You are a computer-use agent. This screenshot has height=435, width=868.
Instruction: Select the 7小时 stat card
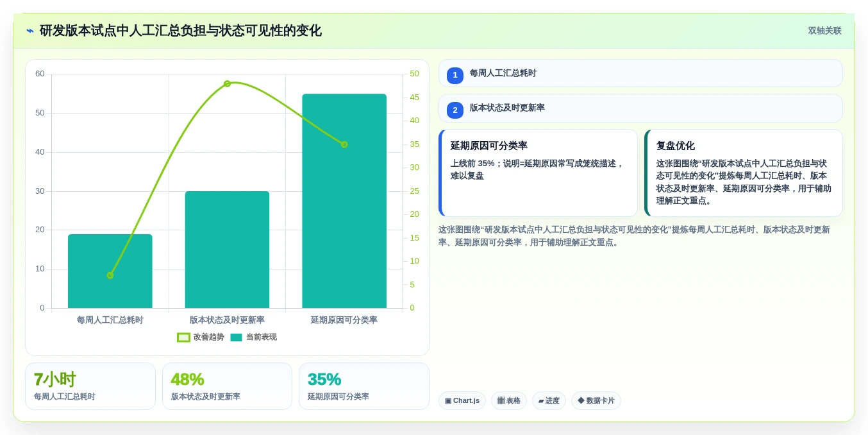[x=90, y=386]
